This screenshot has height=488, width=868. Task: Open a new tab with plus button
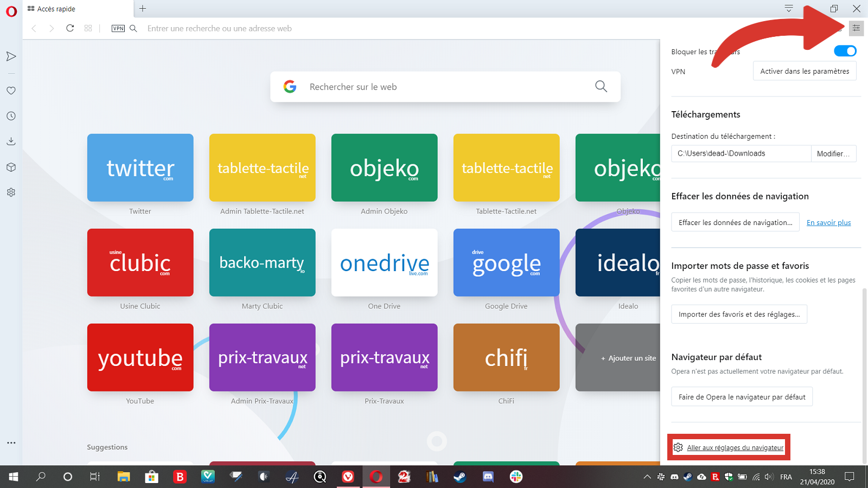(x=143, y=9)
